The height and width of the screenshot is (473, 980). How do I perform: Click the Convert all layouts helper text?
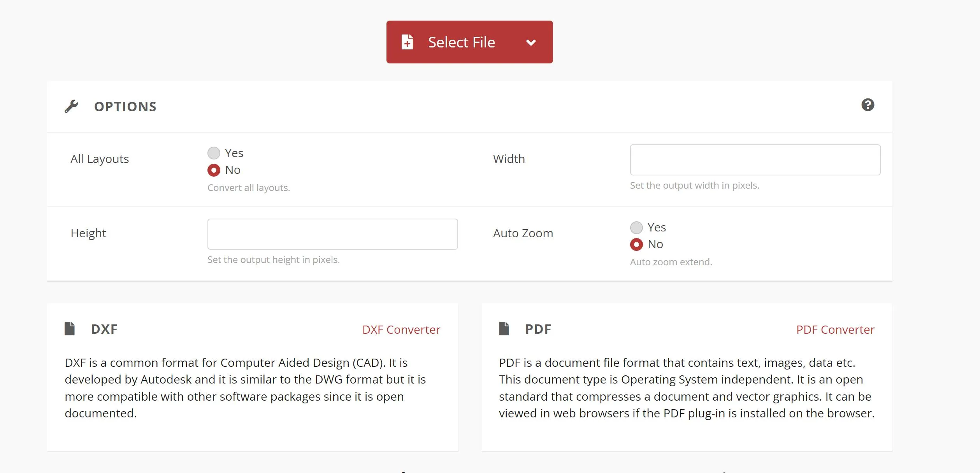point(249,187)
